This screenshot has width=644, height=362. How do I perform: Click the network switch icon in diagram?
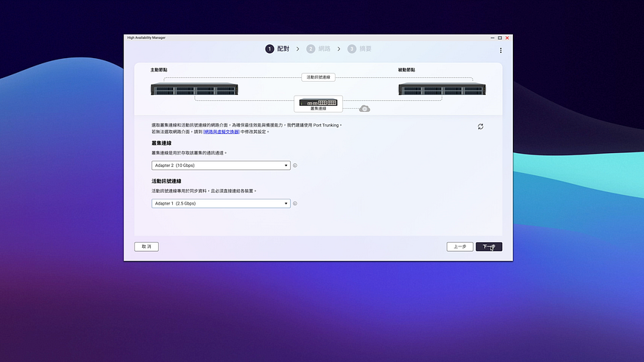318,102
